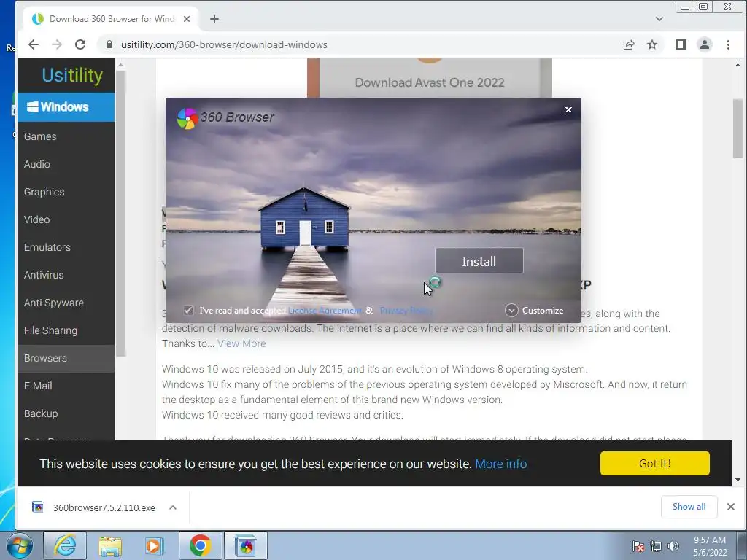
Task: Select the Download 360 Browser tab
Action: 112,19
